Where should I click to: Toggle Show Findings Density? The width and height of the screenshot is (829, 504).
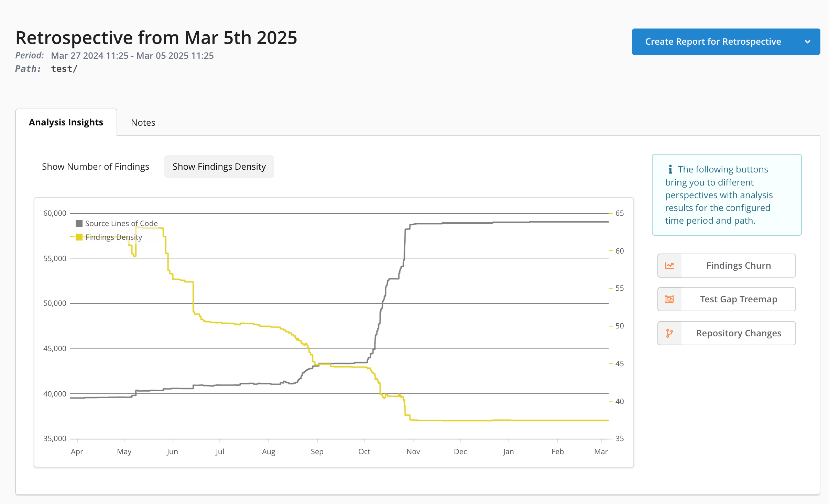click(219, 167)
